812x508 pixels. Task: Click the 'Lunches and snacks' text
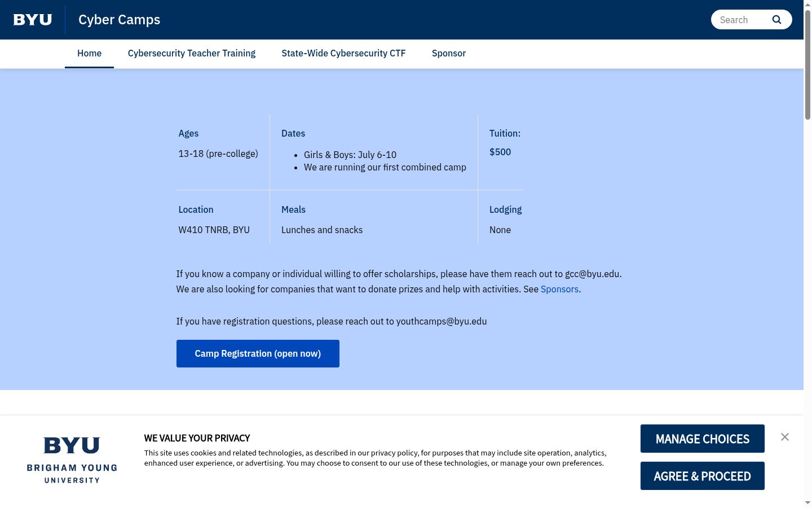(322, 230)
